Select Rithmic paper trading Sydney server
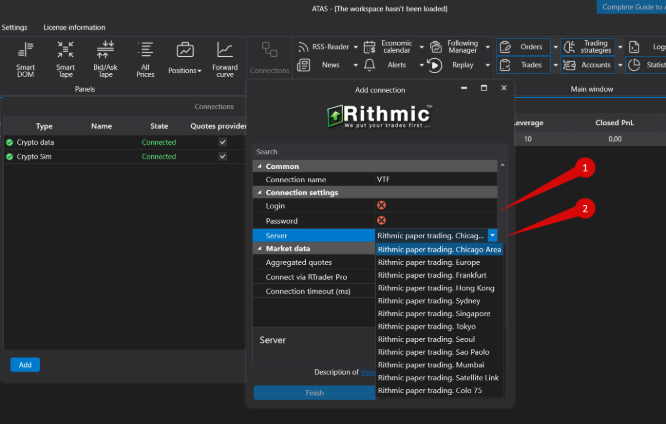The height and width of the screenshot is (424, 666). click(439, 301)
